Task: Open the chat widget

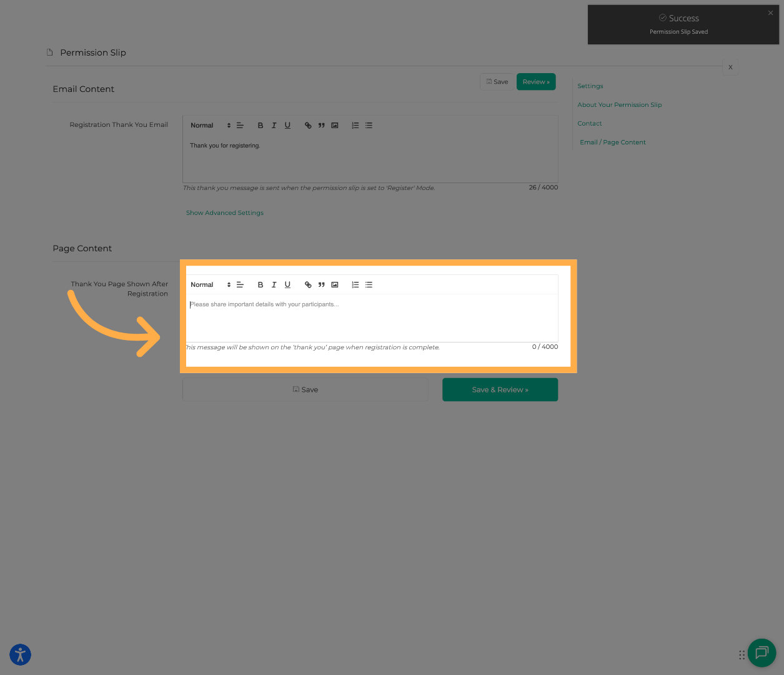Action: pyautogui.click(x=762, y=653)
